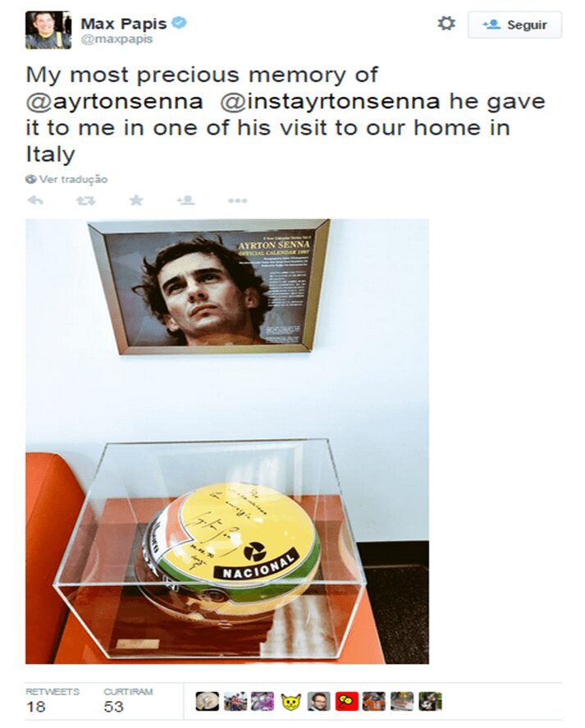The image size is (585, 728).
Task: View the 53 Curtiram likes list
Action: [x=128, y=699]
